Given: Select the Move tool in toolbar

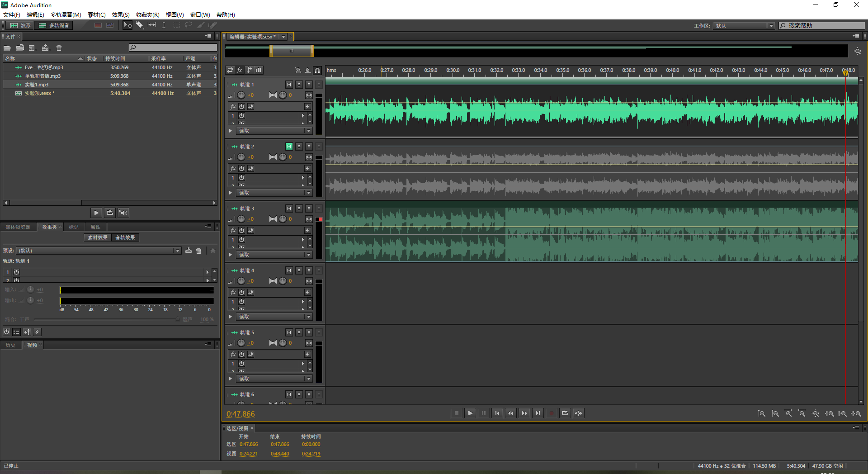Looking at the screenshot, I should pyautogui.click(x=127, y=25).
